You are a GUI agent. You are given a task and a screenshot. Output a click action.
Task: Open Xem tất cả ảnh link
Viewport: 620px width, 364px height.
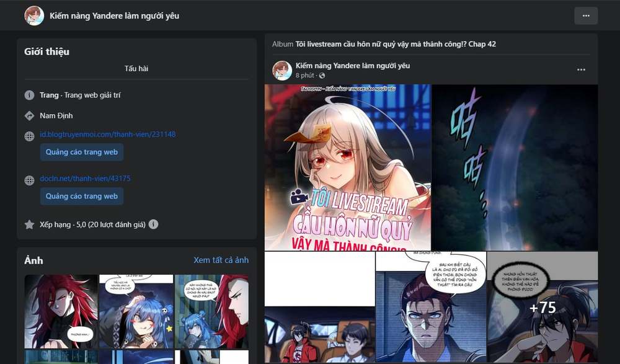221,260
